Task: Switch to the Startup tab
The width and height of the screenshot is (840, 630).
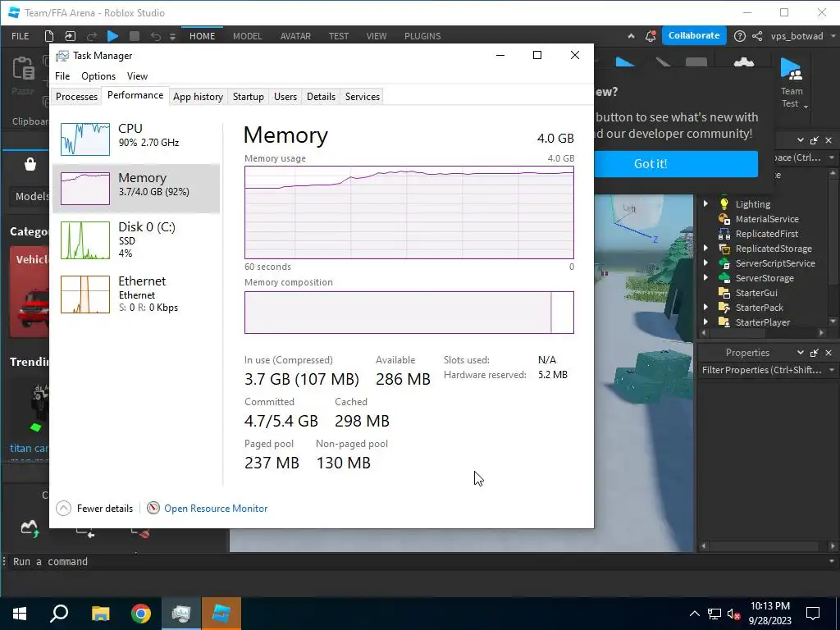Action: [248, 97]
